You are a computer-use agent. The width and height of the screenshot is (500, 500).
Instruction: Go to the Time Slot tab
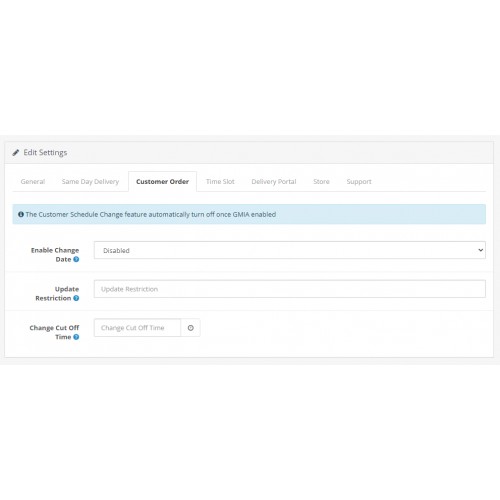(220, 182)
